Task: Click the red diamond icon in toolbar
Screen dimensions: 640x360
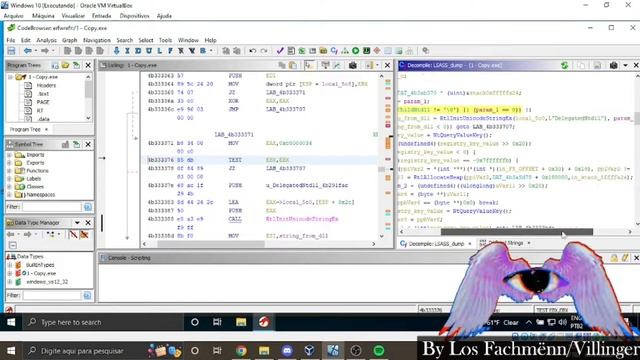Action: coord(377,51)
